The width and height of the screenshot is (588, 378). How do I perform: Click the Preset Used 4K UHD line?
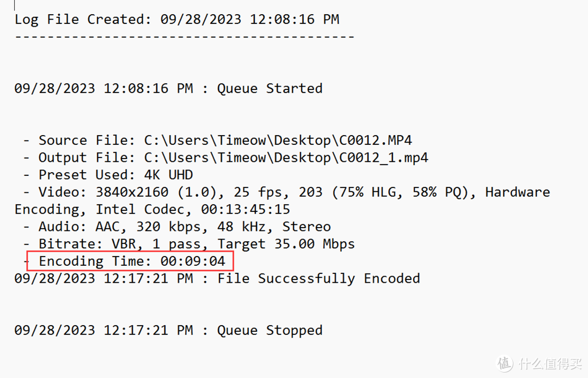pyautogui.click(x=108, y=175)
